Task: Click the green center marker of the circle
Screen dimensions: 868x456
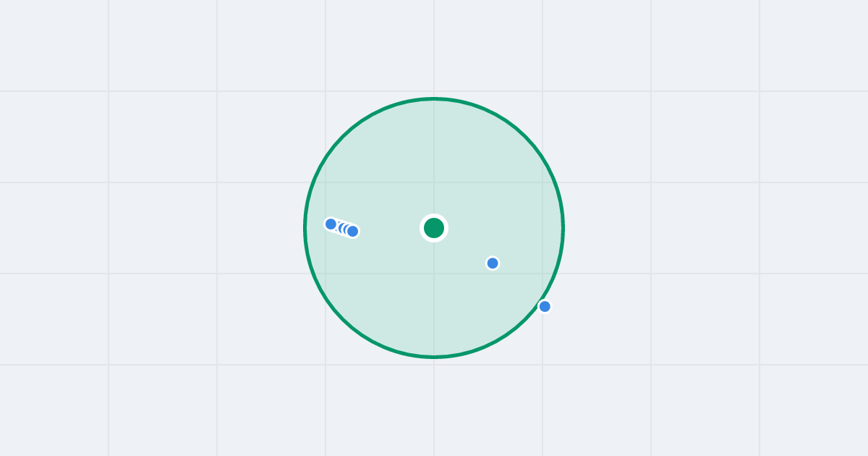Action: pos(434,228)
